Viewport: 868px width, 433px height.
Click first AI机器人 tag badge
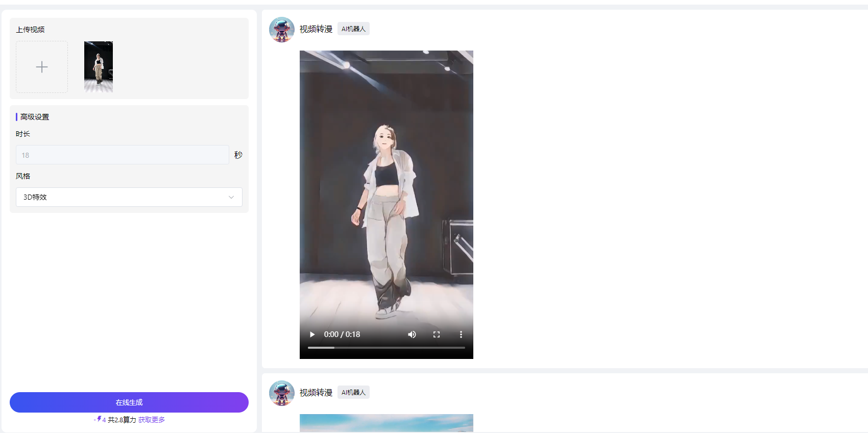(353, 29)
